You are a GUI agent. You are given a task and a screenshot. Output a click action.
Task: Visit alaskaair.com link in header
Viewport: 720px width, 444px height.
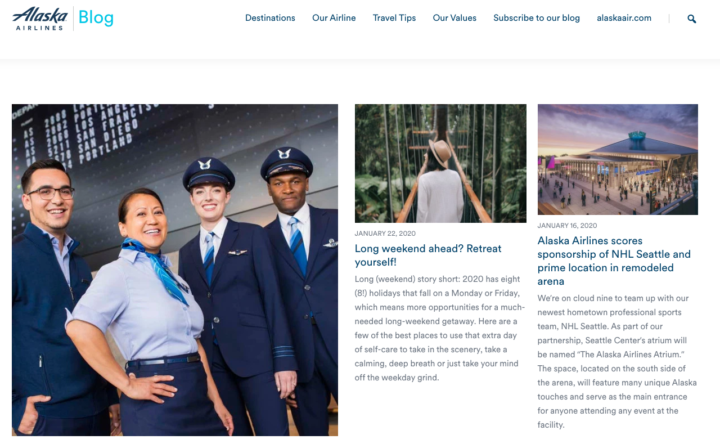[x=624, y=18]
